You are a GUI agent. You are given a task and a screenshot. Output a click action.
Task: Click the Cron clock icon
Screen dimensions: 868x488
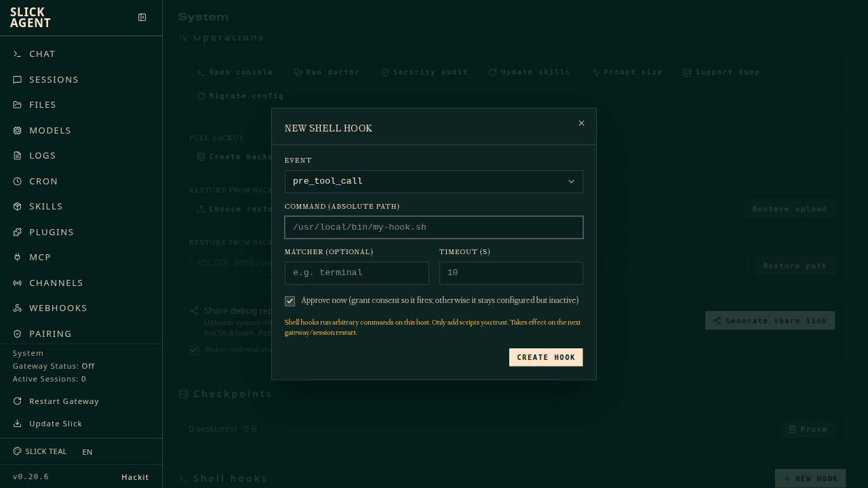tap(18, 181)
